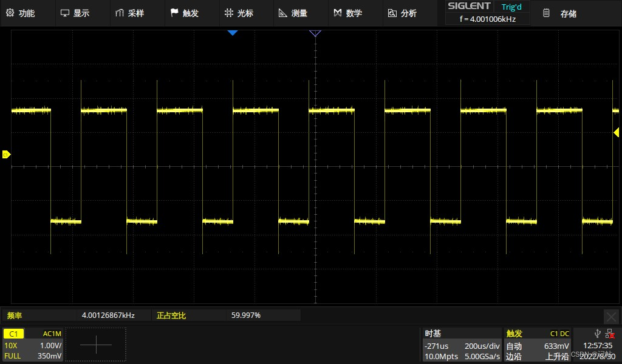Click the purple center time reference marker
Screen dimensions: 622x364
tap(315, 33)
